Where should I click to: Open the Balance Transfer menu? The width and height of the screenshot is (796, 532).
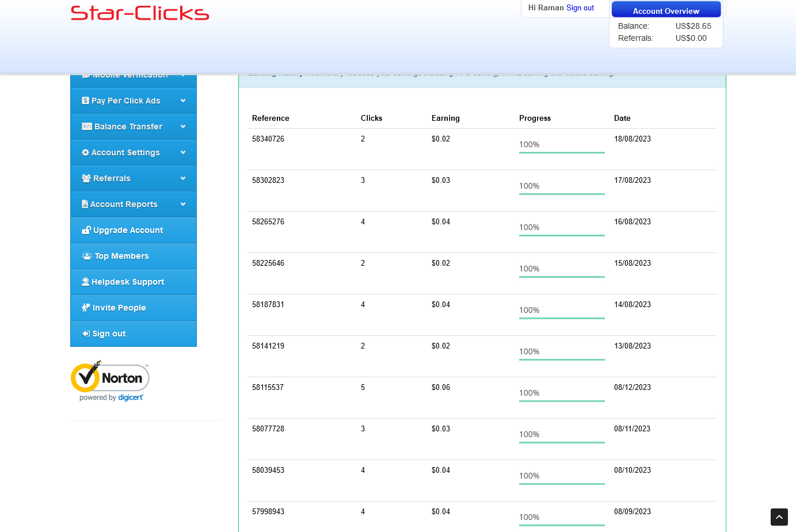134,127
